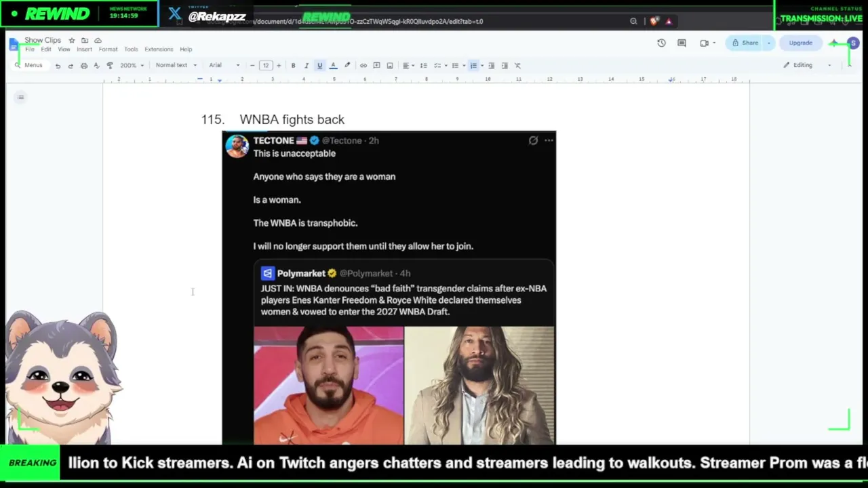Open the Google account avatar
This screenshot has width=868, height=488.
coord(853,43)
